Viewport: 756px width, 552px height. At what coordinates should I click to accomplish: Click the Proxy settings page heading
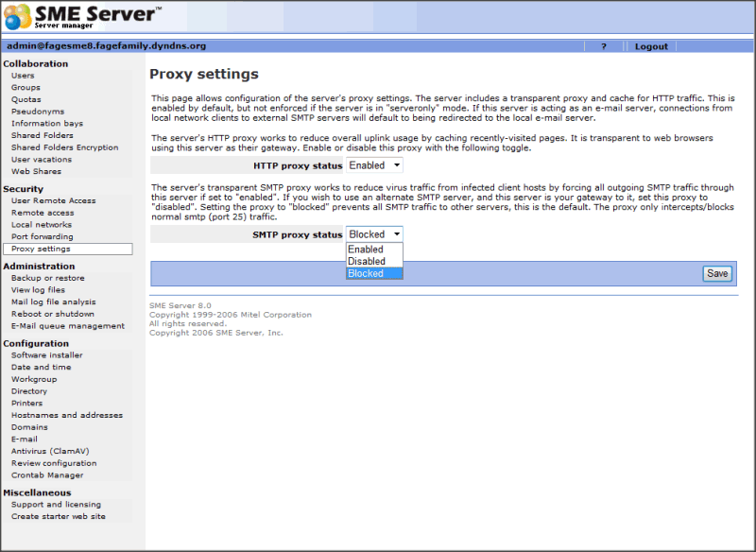(x=204, y=75)
